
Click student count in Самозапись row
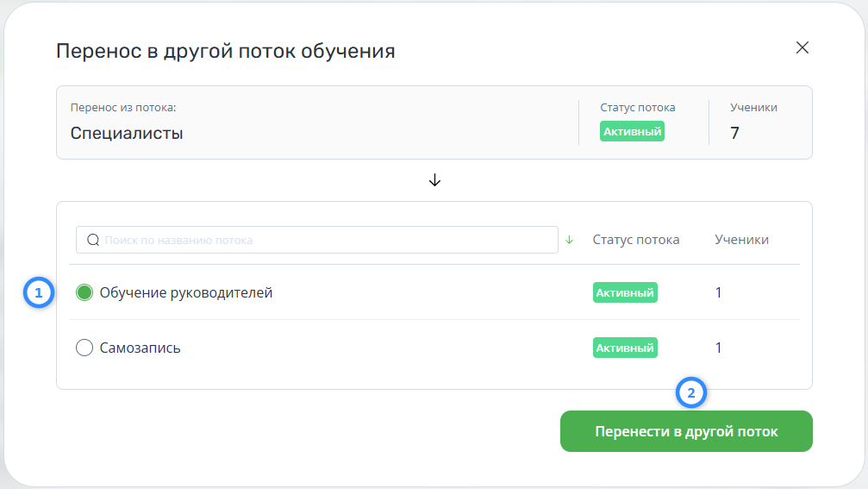pos(718,348)
